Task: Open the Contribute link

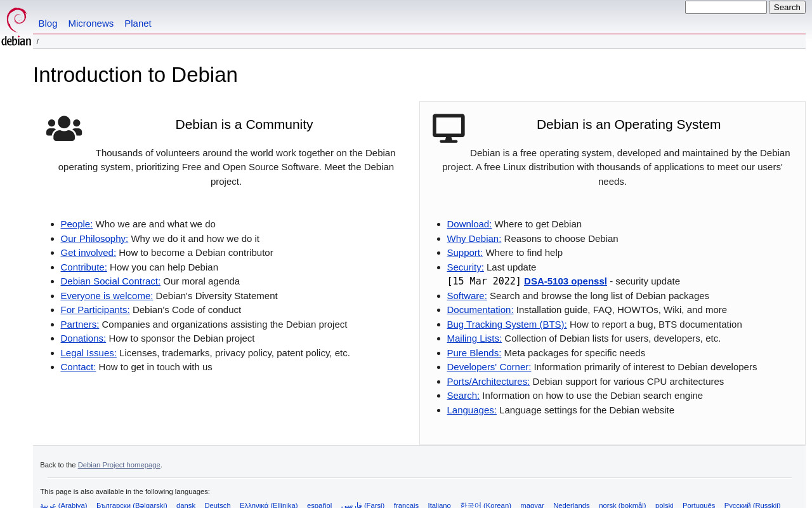Action: [84, 267]
